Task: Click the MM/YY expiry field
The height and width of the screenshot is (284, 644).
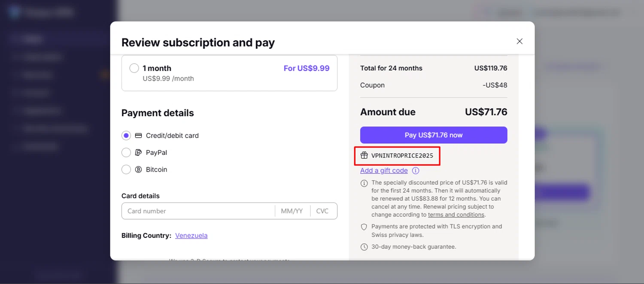Action: click(292, 211)
